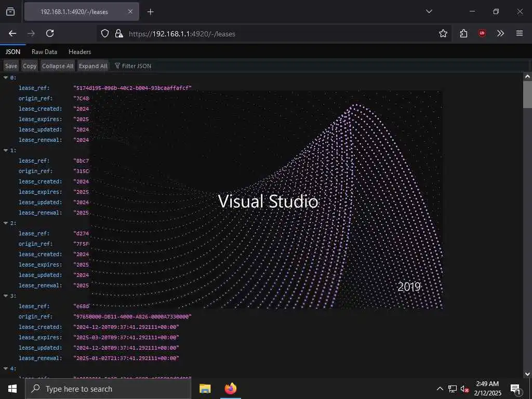
Task: Open the Firefox hamburger application menu
Action: click(x=519, y=33)
